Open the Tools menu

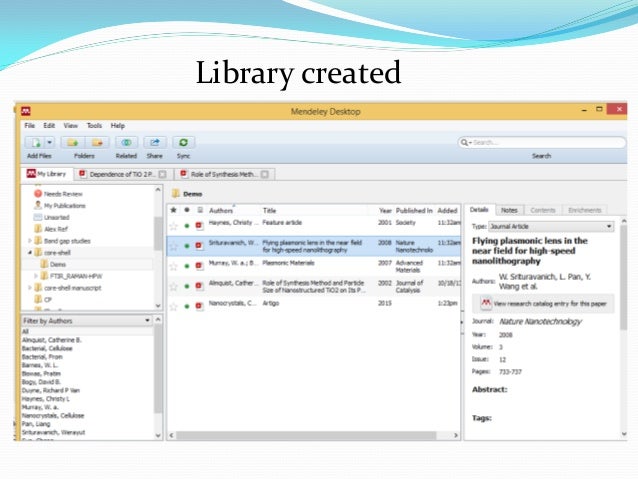(94, 125)
